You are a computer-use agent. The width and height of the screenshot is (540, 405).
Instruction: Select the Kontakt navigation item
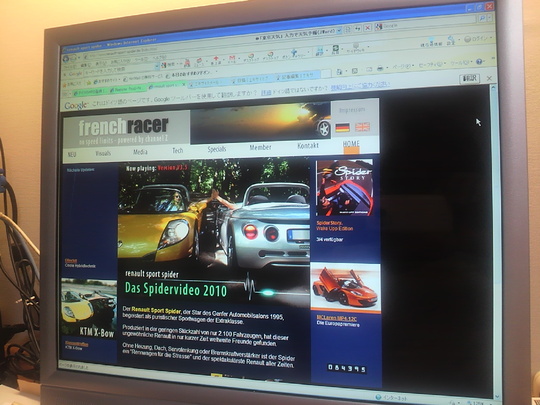(x=308, y=146)
